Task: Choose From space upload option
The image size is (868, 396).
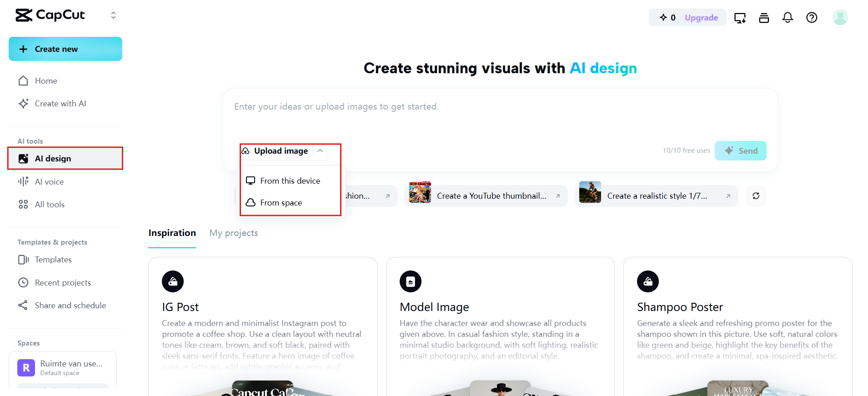Action: [x=281, y=203]
